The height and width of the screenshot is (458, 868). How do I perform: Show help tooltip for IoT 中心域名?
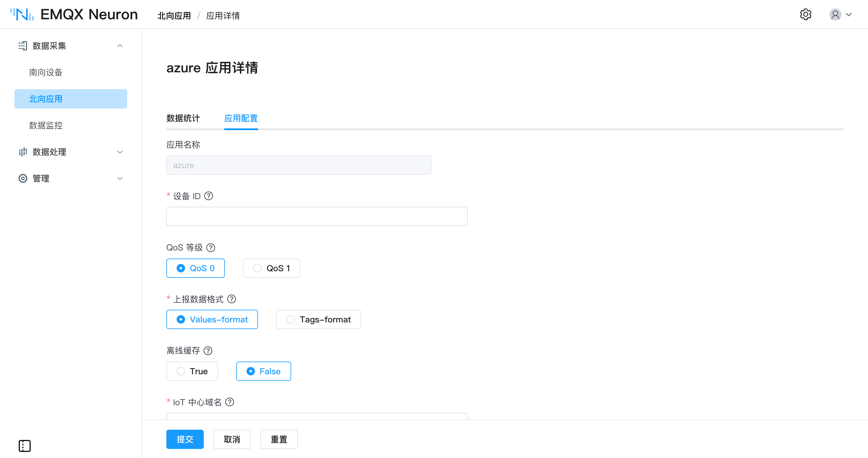229,402
